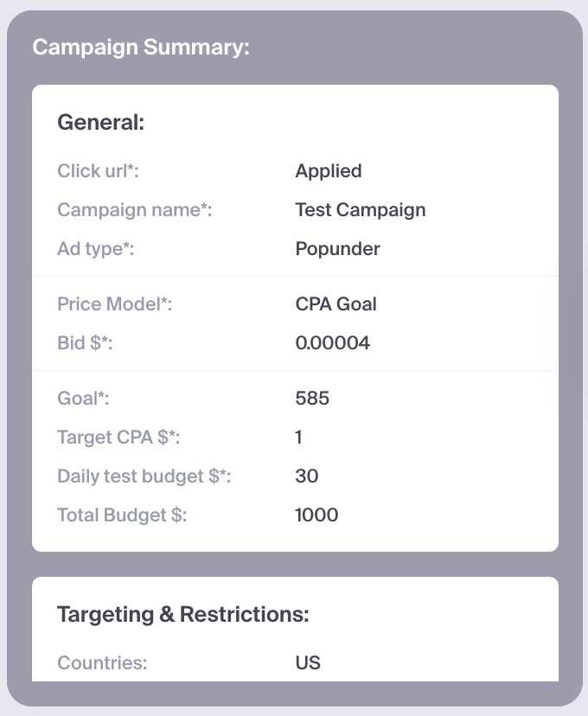Select the 0.00004 bid value
The height and width of the screenshot is (716, 588).
(x=332, y=343)
